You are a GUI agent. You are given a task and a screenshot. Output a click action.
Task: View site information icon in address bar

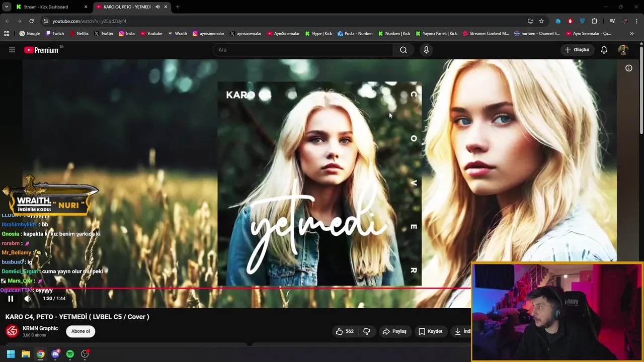(x=46, y=21)
